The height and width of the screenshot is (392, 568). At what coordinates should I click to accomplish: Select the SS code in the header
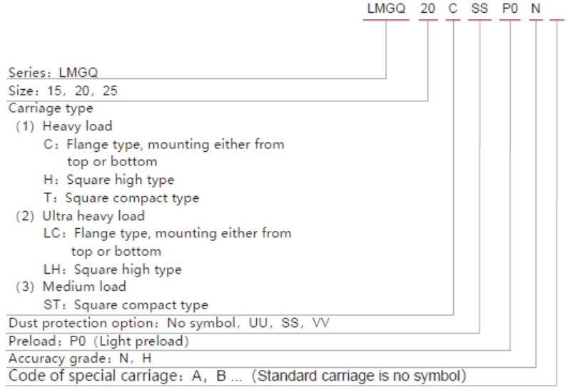click(480, 11)
